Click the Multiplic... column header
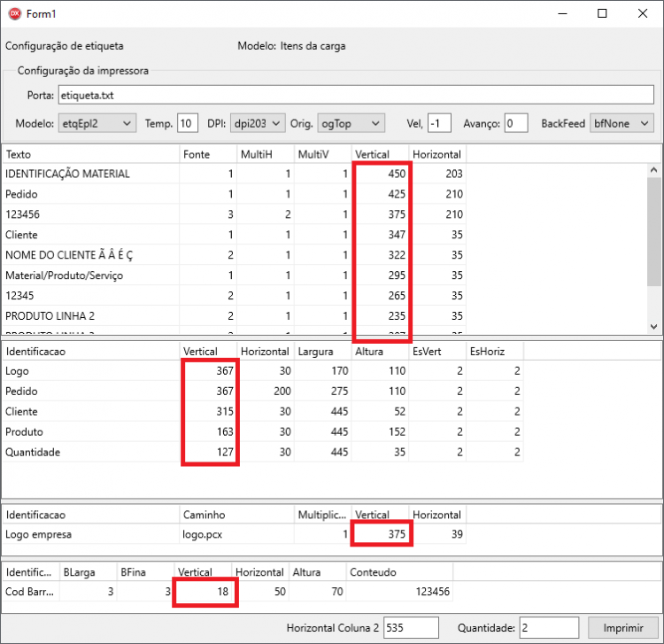The width and height of the screenshot is (664, 644). click(x=322, y=516)
